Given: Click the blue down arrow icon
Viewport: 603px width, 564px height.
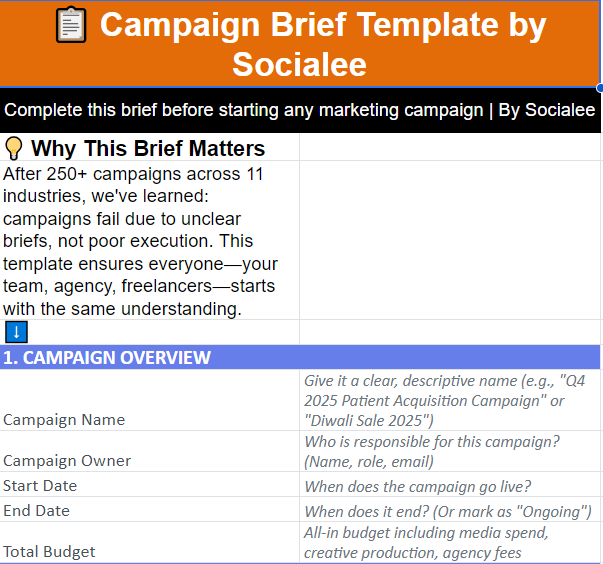Looking at the screenshot, I should pyautogui.click(x=17, y=332).
